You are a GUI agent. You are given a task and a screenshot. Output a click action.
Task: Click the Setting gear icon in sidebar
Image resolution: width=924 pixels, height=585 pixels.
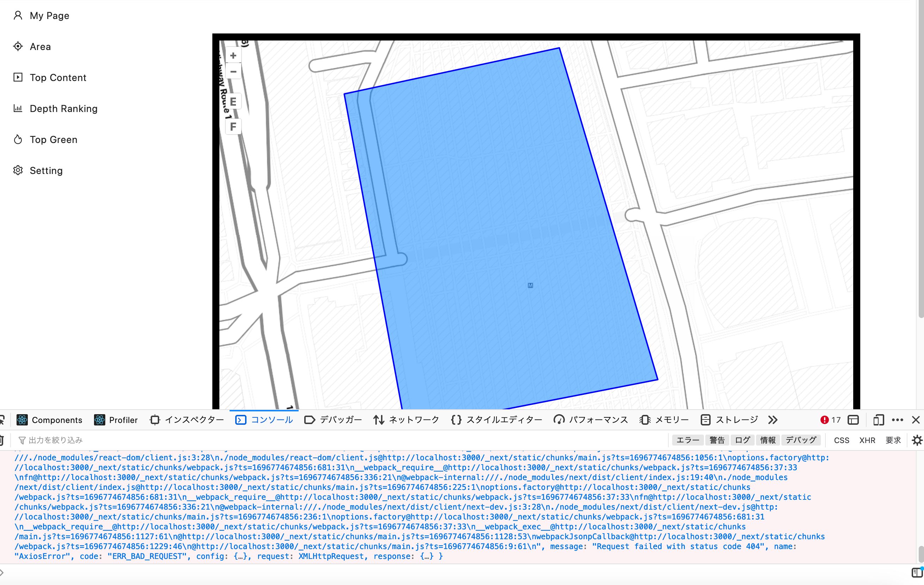[x=18, y=170]
